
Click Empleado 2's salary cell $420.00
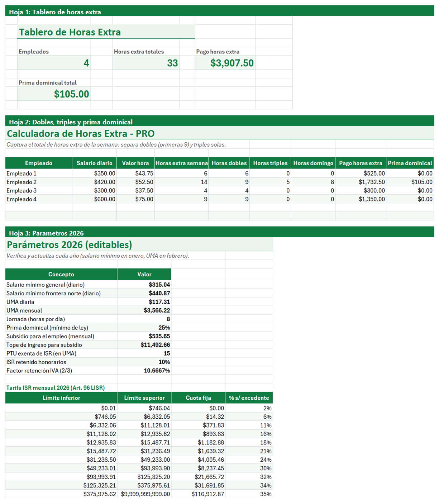pyautogui.click(x=94, y=182)
